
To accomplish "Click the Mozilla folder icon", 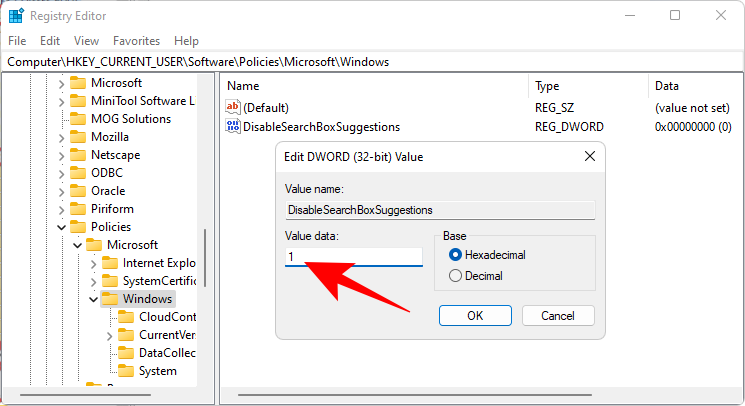I will pos(78,137).
